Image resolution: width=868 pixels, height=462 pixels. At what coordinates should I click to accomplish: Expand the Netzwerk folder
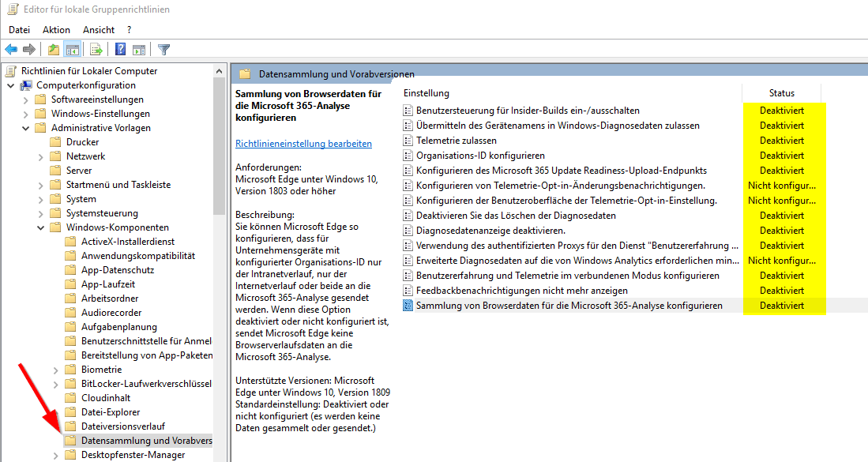click(x=40, y=156)
